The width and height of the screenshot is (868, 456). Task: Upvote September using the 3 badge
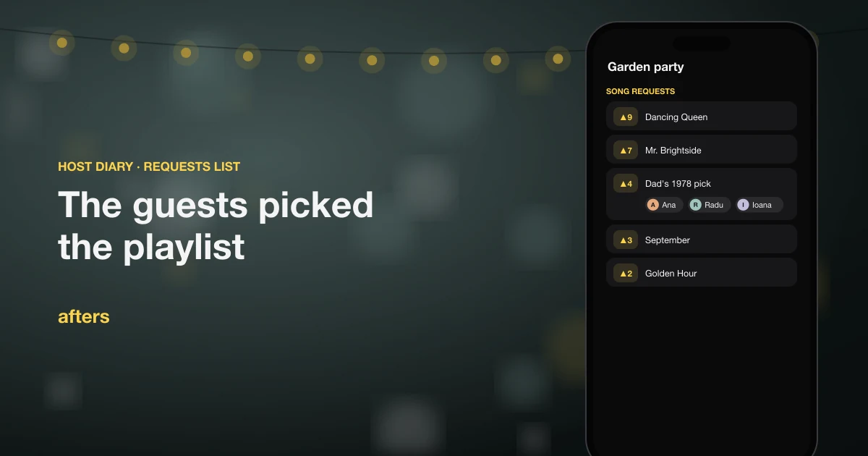pos(626,240)
